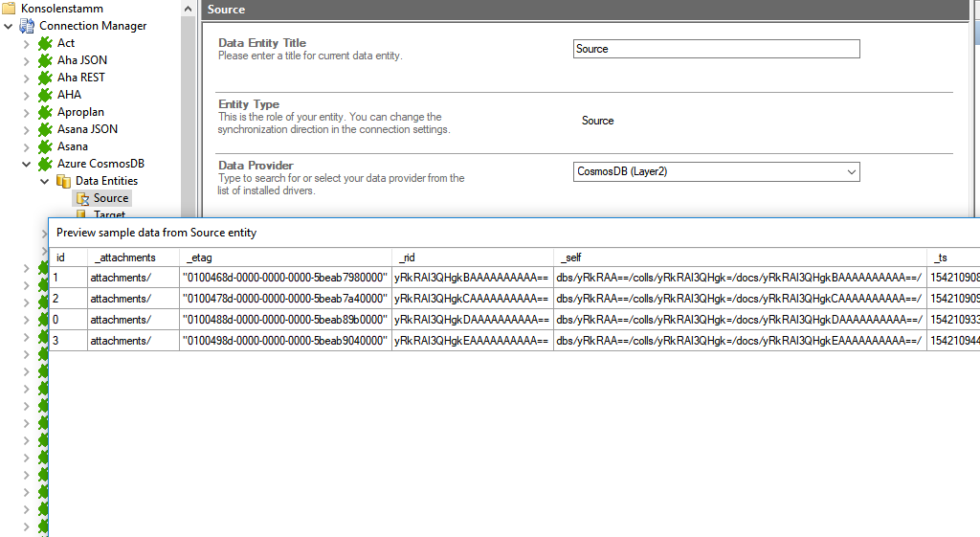Viewport: 980px width, 537px height.
Task: Select the Source entity in tree
Action: tap(110, 198)
